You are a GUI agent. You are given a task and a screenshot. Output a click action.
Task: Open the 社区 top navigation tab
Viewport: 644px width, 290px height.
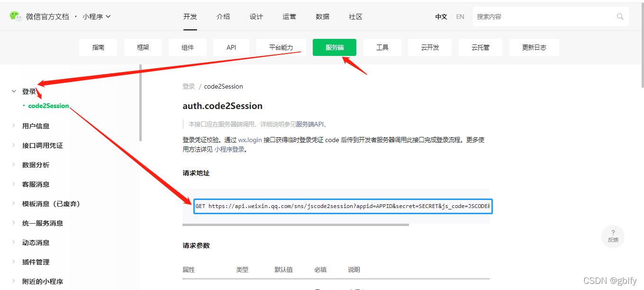click(x=355, y=17)
